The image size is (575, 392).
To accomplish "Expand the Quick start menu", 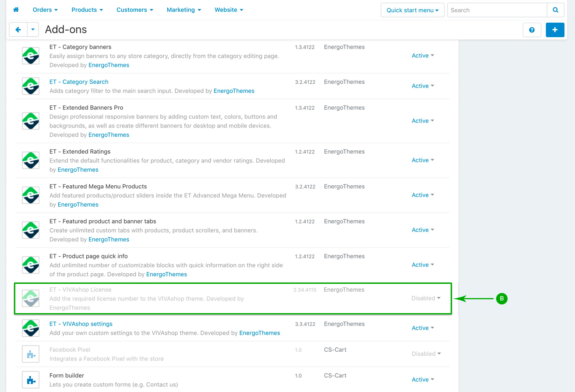I will pyautogui.click(x=413, y=10).
